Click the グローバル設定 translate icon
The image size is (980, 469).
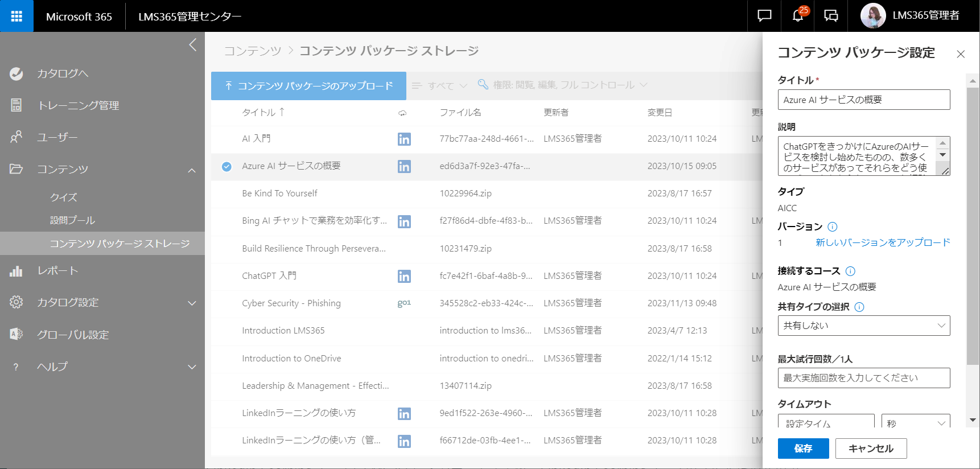click(17, 334)
